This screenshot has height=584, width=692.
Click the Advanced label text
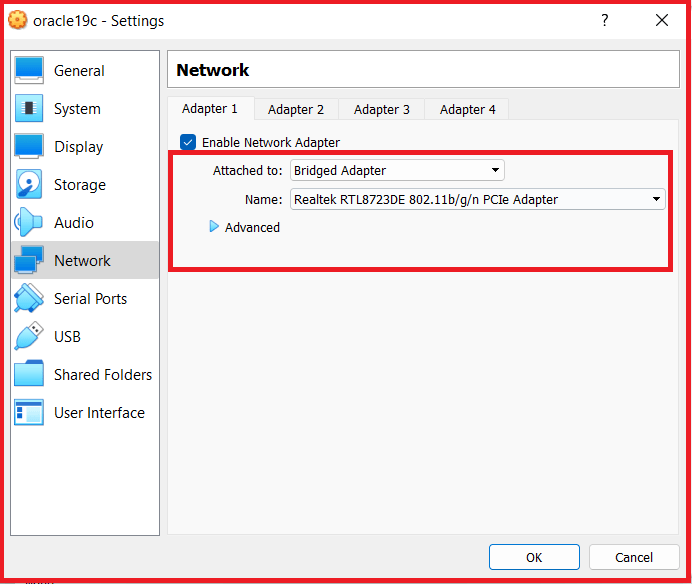[252, 227]
